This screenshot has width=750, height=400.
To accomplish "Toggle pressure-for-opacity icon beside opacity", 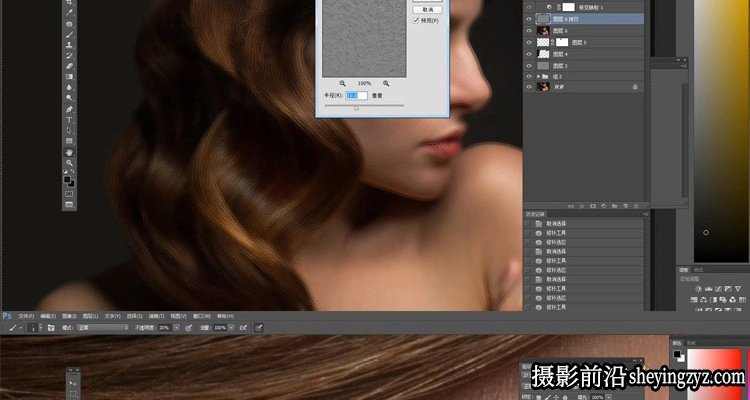I will tap(188, 328).
